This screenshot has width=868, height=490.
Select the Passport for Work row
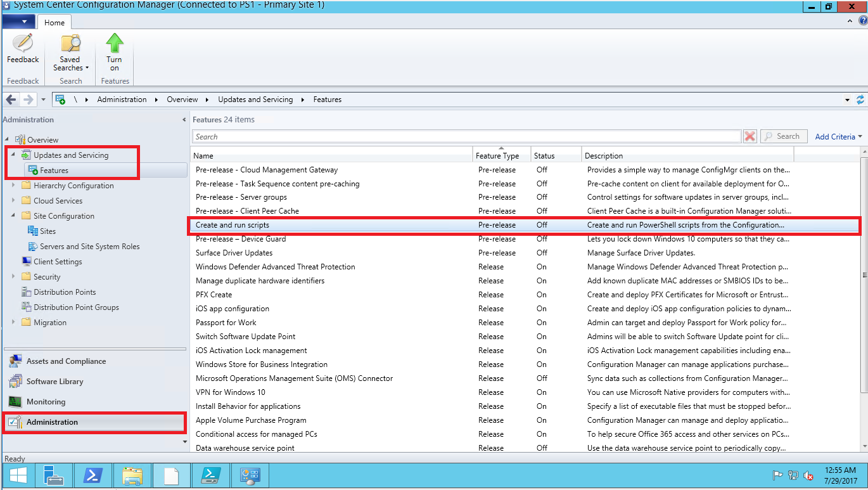pyautogui.click(x=525, y=323)
